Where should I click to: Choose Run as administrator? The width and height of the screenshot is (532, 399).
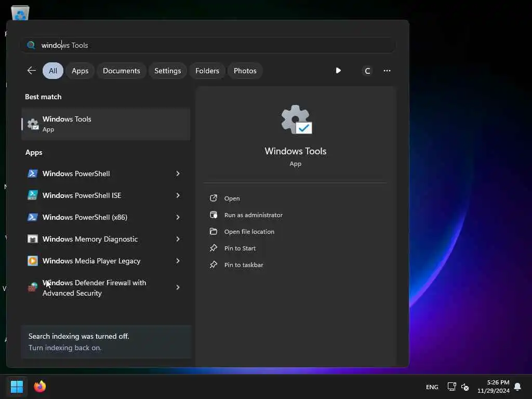click(254, 215)
